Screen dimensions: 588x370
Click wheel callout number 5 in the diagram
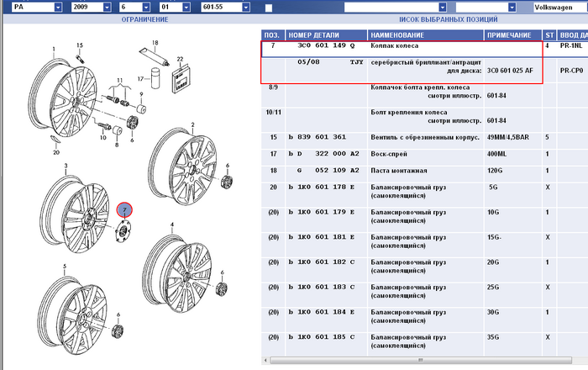click(65, 266)
